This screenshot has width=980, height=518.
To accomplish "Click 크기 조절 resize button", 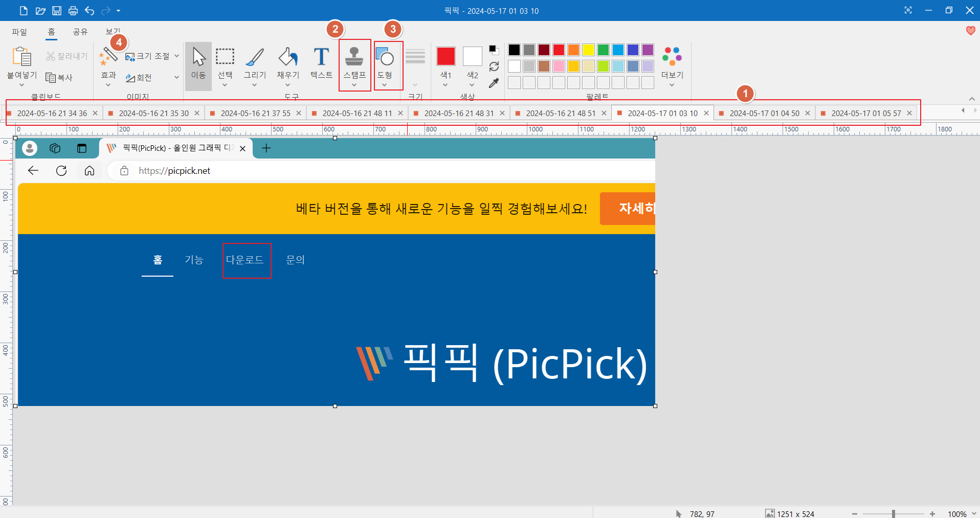I will 147,56.
